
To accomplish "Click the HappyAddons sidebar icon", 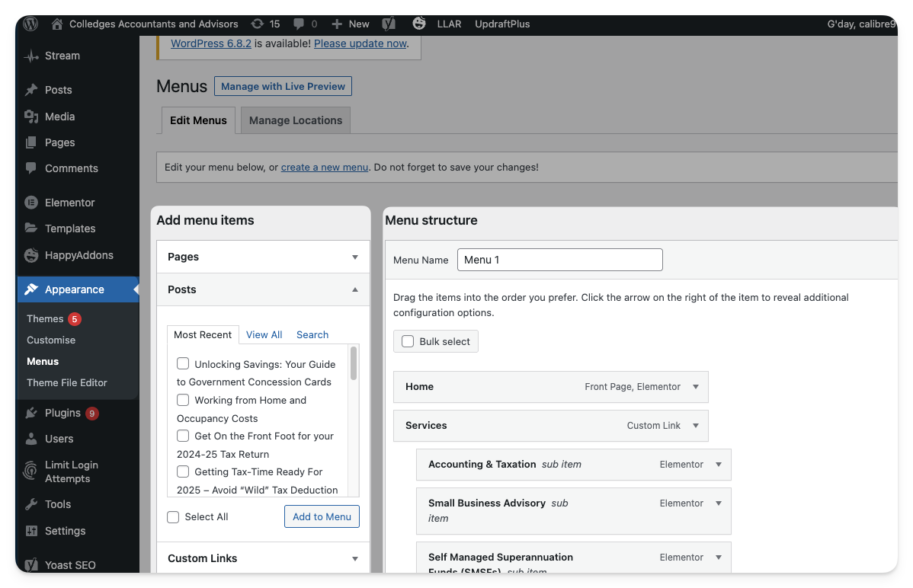I will coord(31,255).
